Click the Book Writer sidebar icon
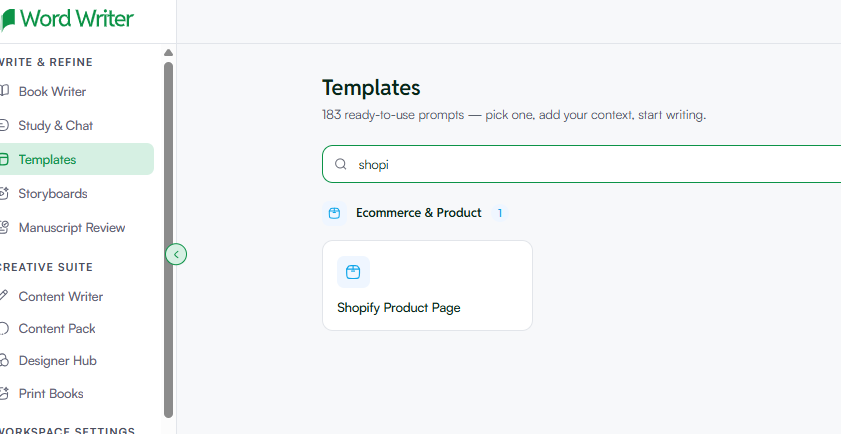Screen dimensions: 841x434 click(x=4, y=91)
